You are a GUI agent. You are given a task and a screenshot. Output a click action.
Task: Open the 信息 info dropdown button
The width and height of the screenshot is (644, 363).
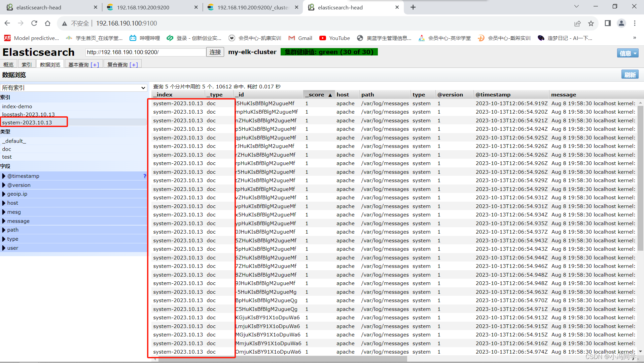pyautogui.click(x=628, y=53)
